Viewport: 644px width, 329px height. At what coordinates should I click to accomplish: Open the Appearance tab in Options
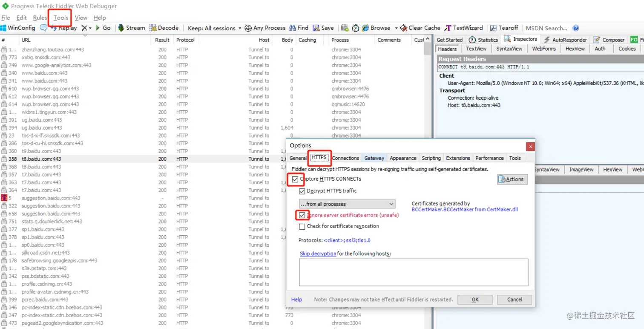click(x=403, y=158)
